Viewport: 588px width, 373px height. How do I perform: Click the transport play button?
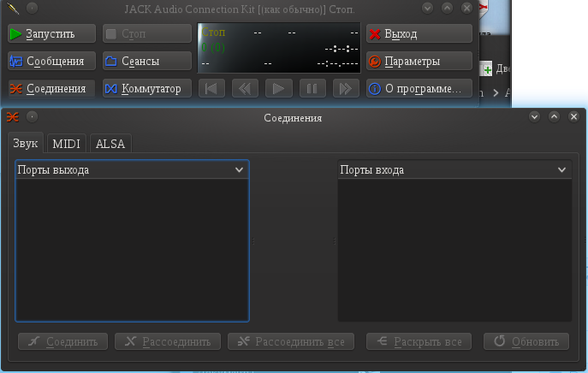(x=279, y=88)
